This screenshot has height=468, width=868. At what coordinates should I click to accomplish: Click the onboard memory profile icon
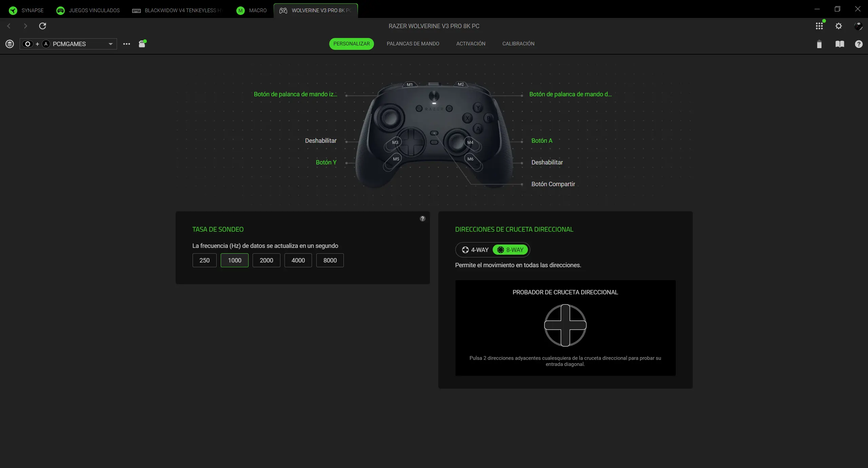[x=142, y=44]
